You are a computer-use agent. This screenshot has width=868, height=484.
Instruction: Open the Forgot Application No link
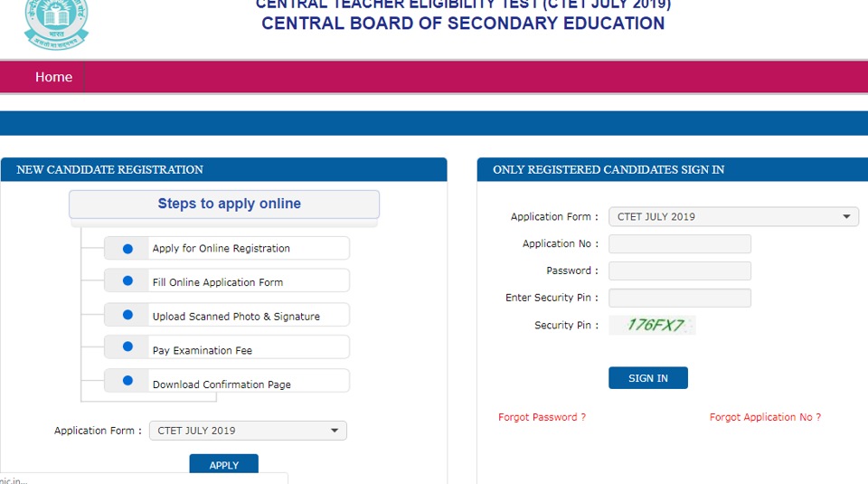[765, 417]
